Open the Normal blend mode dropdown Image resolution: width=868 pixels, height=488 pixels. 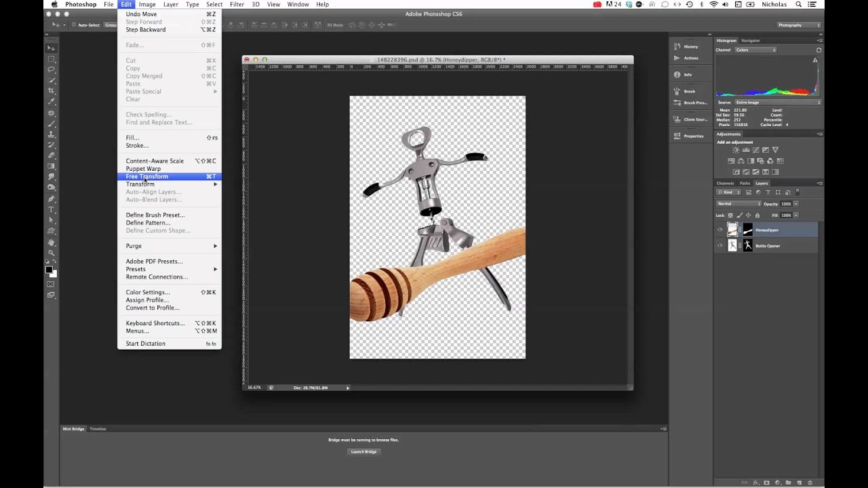(739, 204)
